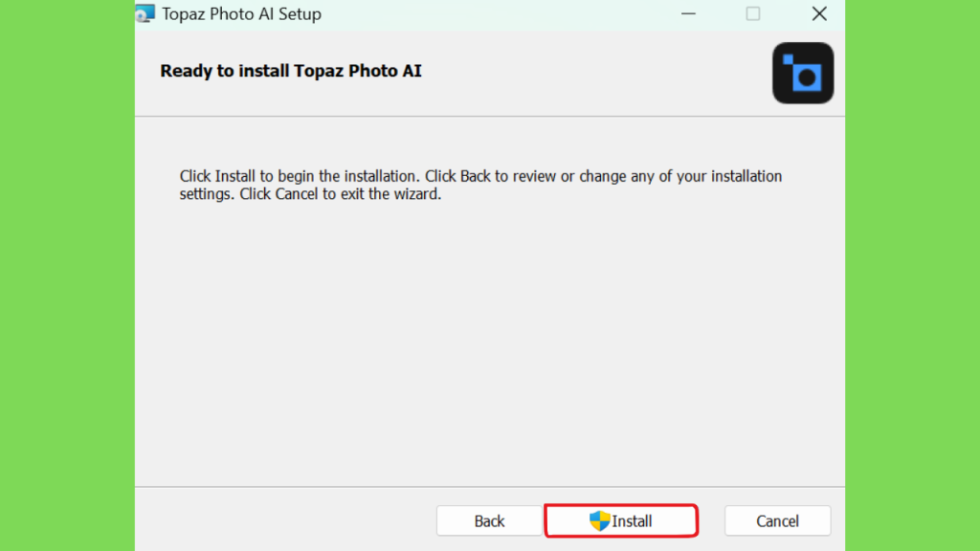Close the setup wizard with the X

(x=819, y=13)
